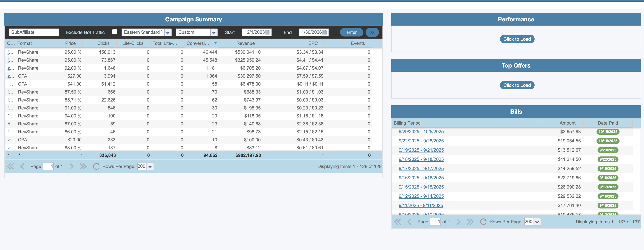This screenshot has width=644, height=250.
Task: Change Rows Per Page in the Bills panel
Action: [537, 222]
